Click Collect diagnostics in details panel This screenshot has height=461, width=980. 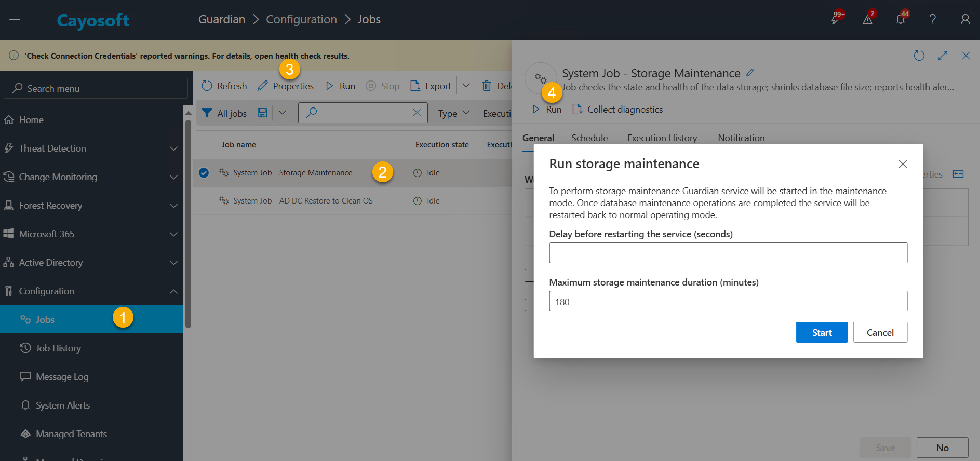[x=617, y=110]
